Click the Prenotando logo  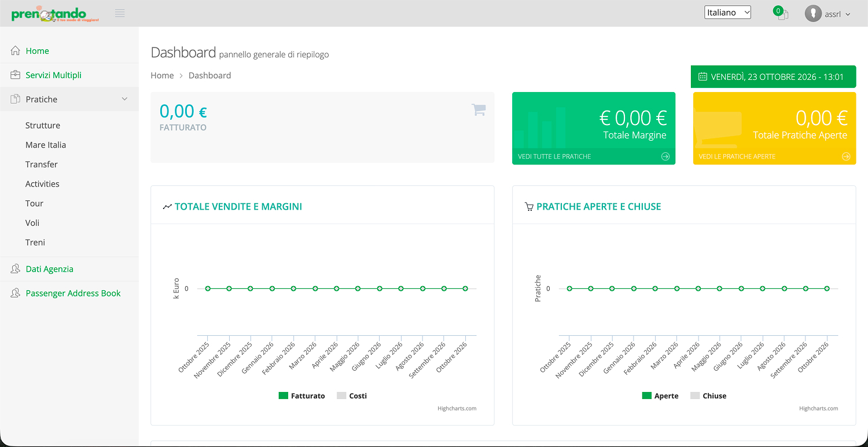click(55, 14)
